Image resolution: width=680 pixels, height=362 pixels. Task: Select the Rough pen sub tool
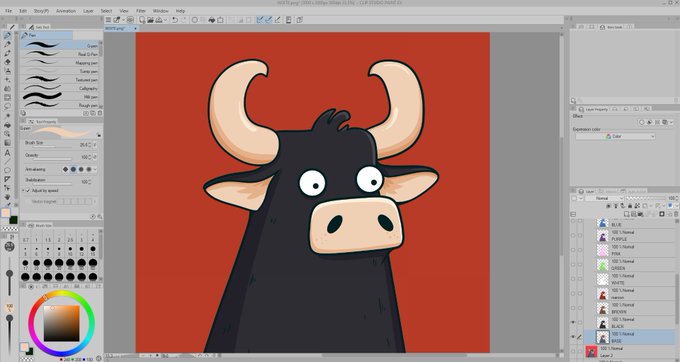(60, 105)
